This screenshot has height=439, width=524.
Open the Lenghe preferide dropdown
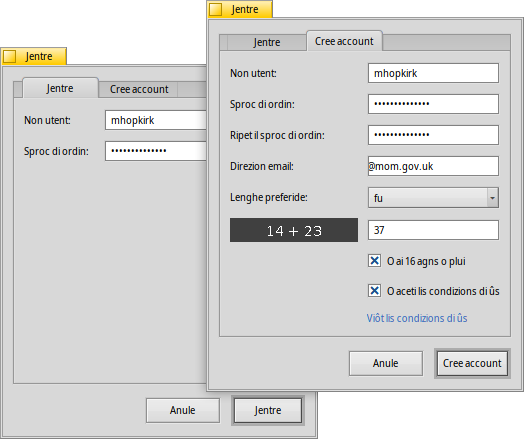[433, 198]
